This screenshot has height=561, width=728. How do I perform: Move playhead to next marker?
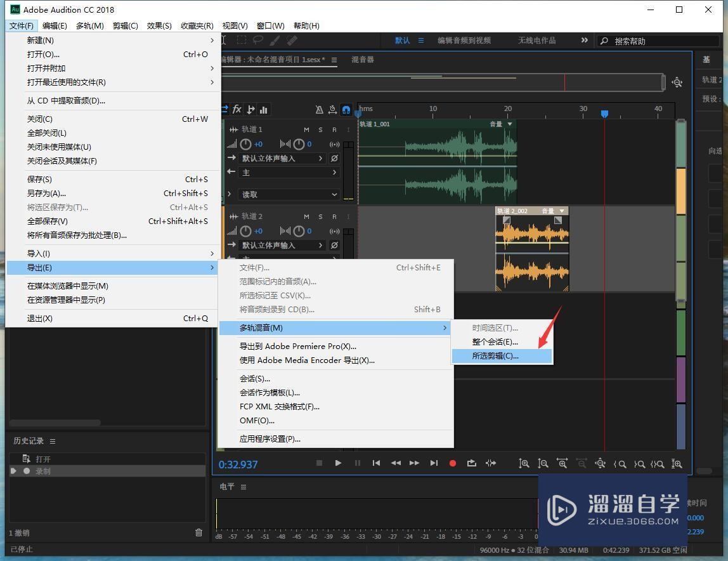pyautogui.click(x=434, y=463)
